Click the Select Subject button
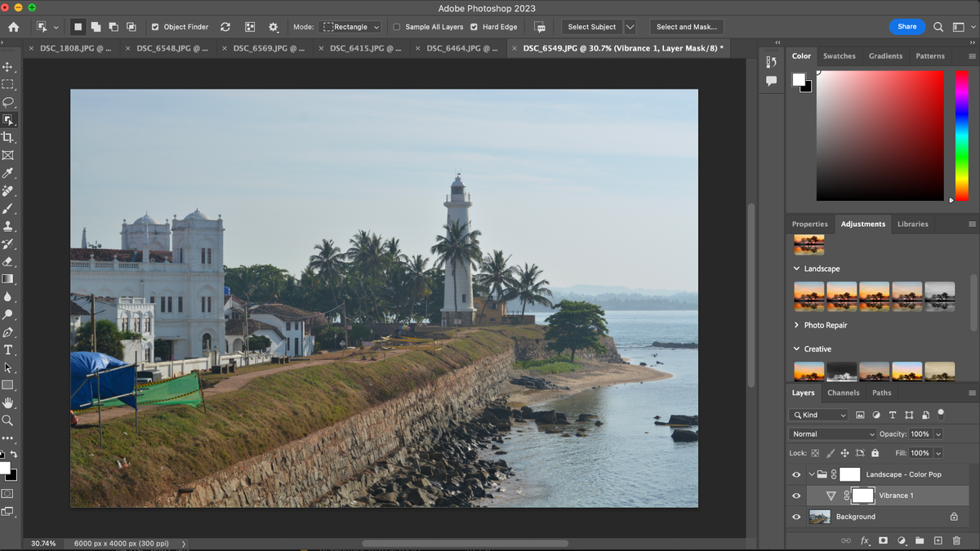The image size is (980, 551). (x=592, y=26)
